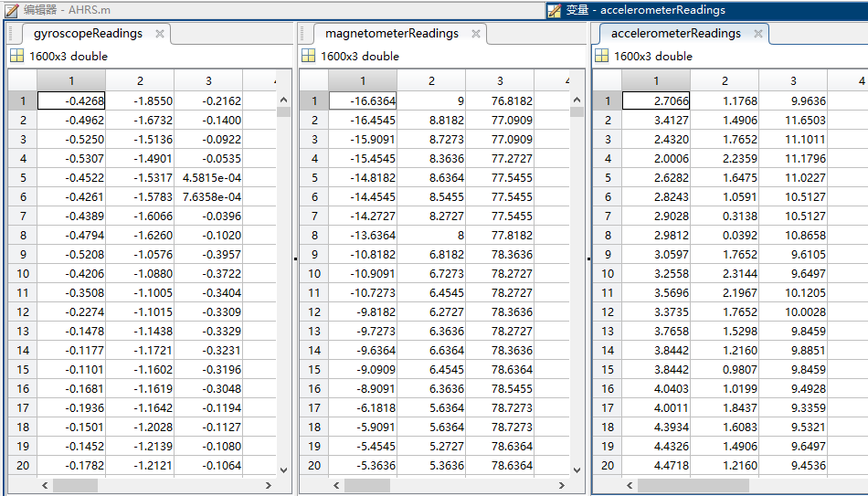Click the AHRS.m editor title bar

tap(274, 10)
